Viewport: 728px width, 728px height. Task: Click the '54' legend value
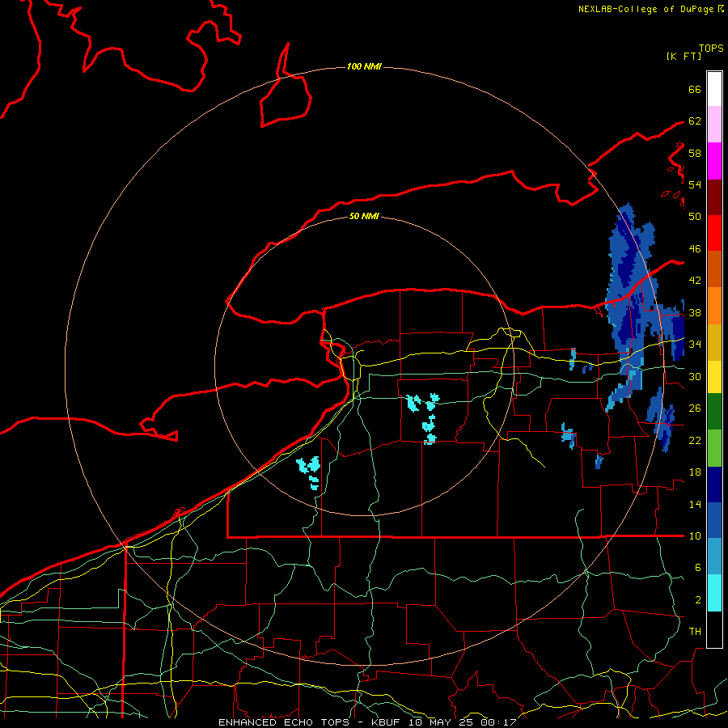[x=695, y=184]
